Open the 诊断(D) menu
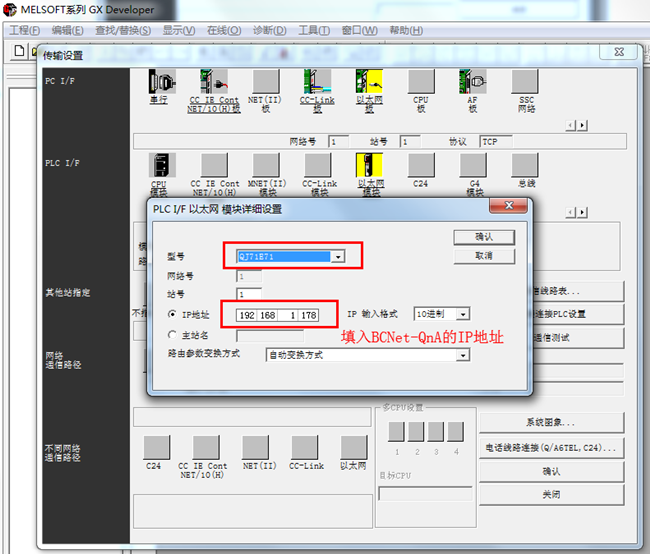 (x=270, y=31)
